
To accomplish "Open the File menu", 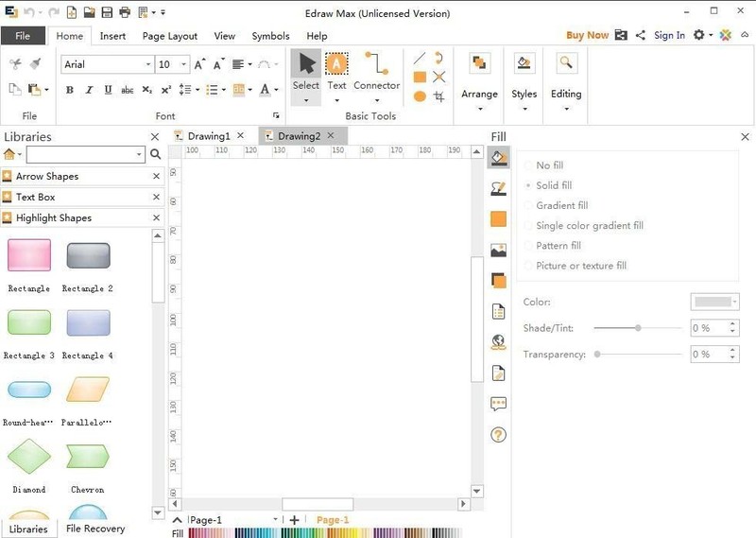I will (x=23, y=36).
